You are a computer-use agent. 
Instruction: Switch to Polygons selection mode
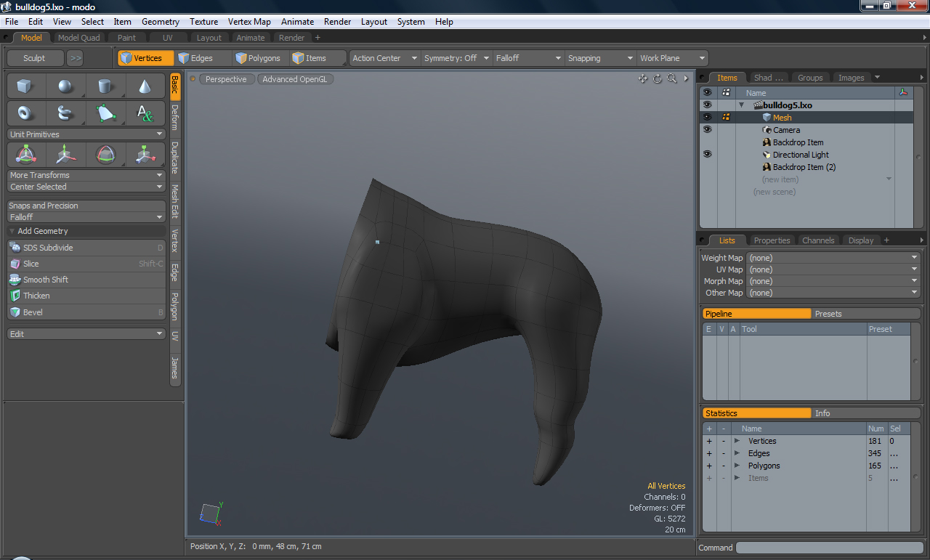(x=260, y=58)
